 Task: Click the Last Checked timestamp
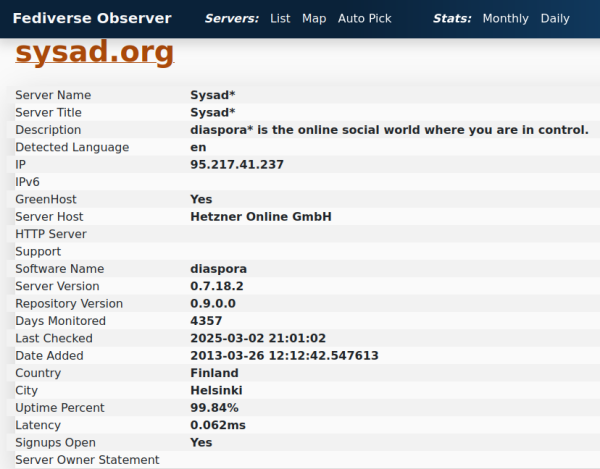(258, 338)
